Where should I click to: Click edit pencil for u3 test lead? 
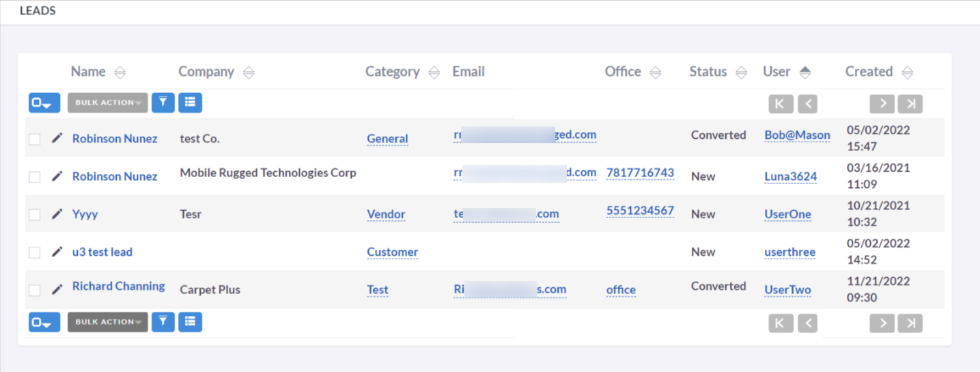pyautogui.click(x=57, y=252)
